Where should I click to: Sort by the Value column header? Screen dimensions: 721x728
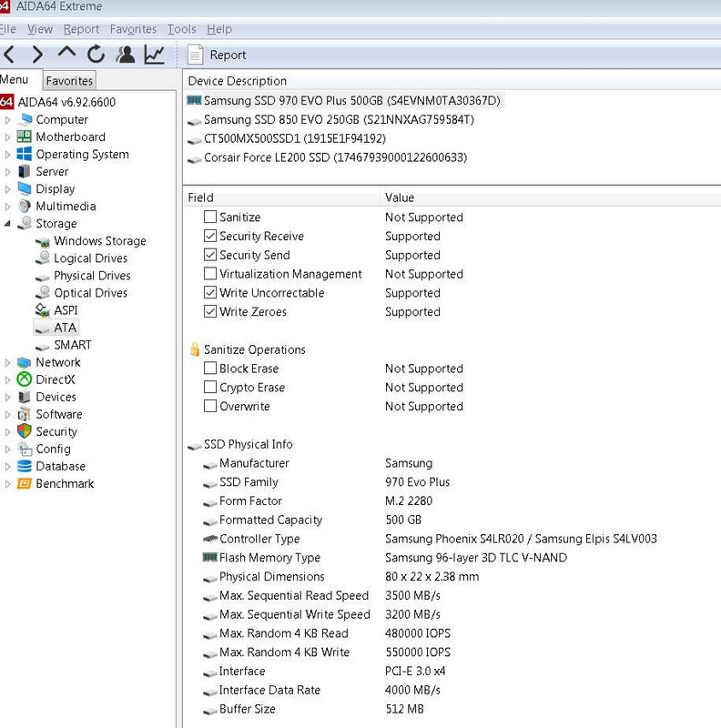coord(551,197)
